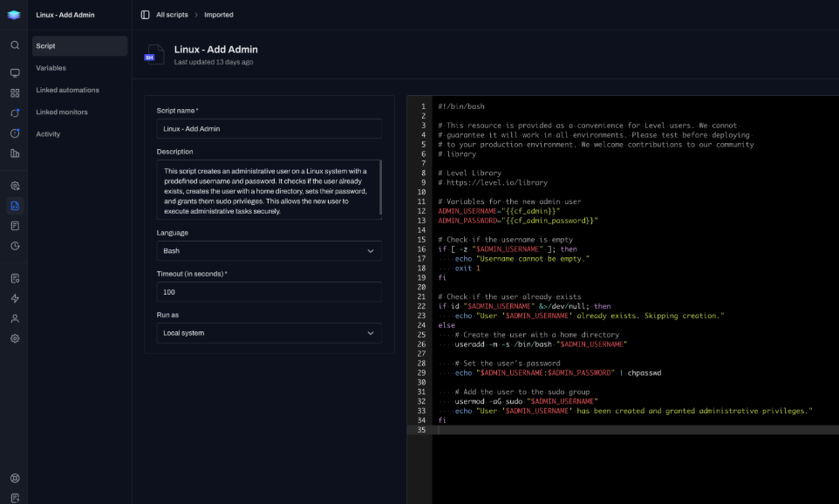The height and width of the screenshot is (504, 839).
Task: Open the user profile icon
Action: 15,318
